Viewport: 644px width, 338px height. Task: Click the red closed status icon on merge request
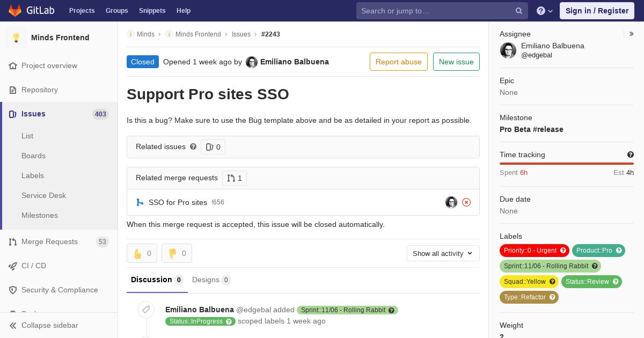point(466,202)
